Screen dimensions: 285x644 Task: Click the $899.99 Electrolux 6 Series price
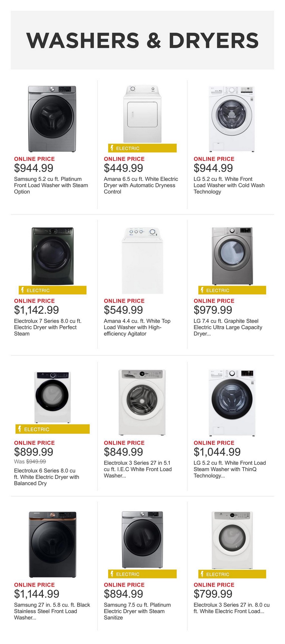point(34,452)
